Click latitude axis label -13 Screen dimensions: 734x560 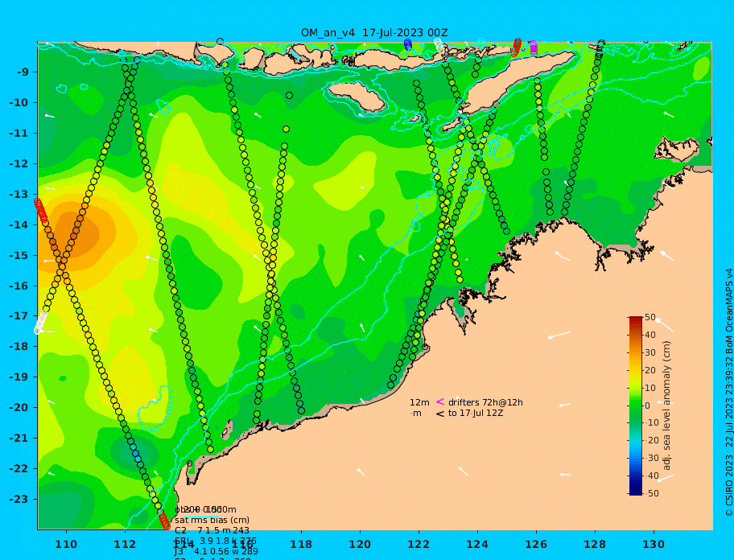(x=19, y=194)
